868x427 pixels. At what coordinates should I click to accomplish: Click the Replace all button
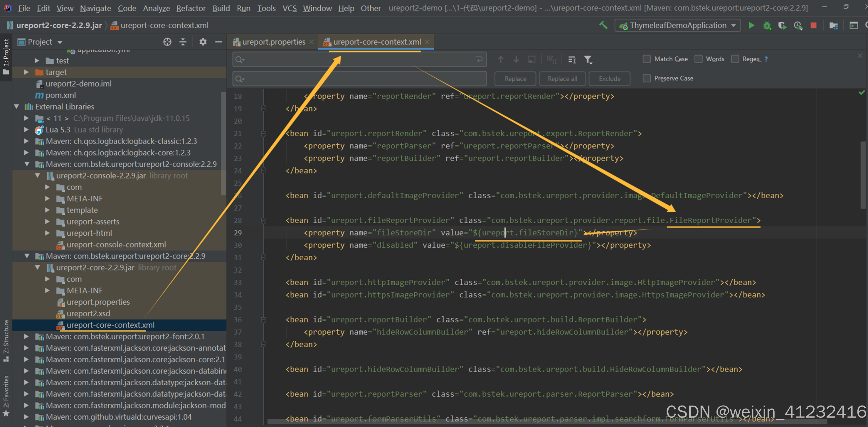tap(562, 78)
